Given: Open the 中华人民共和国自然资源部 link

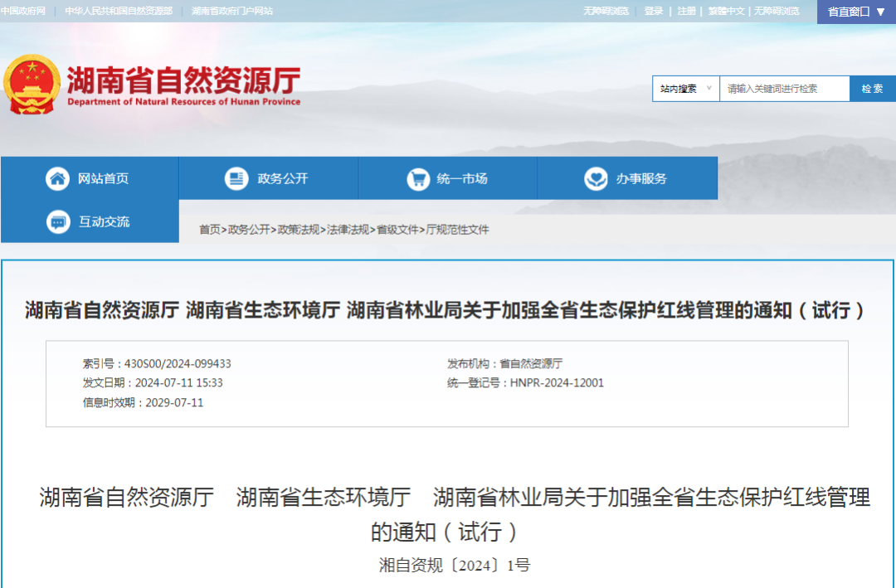Looking at the screenshot, I should click(119, 11).
